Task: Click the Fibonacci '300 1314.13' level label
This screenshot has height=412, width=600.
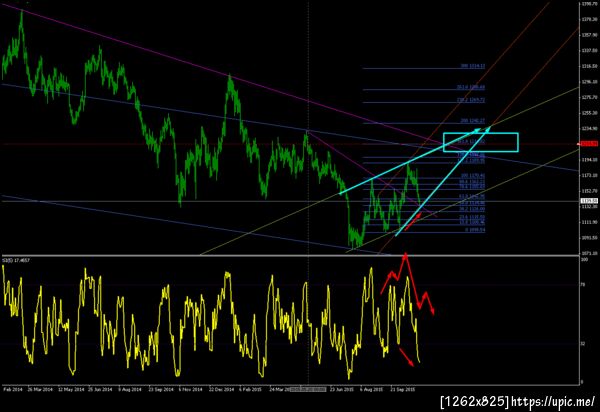Action: [x=473, y=66]
